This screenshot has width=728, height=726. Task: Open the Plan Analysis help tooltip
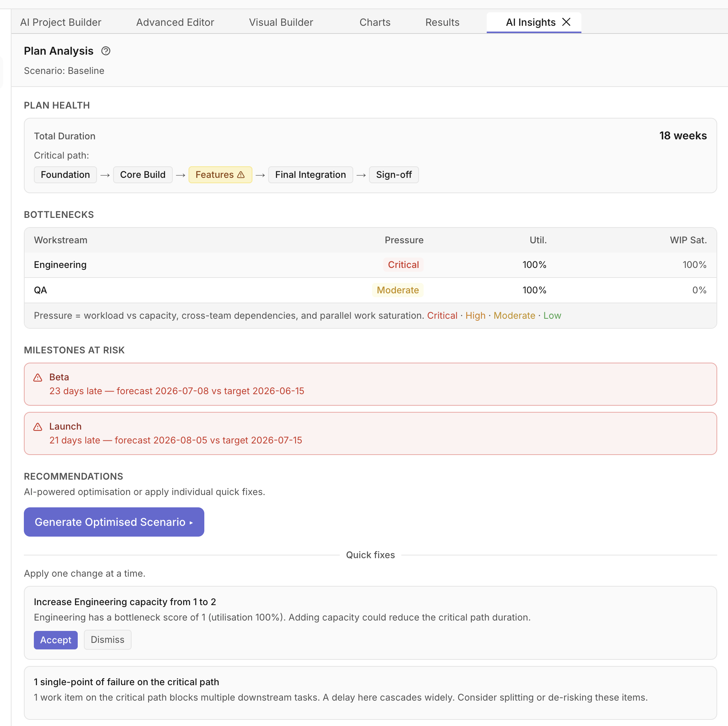click(x=106, y=51)
